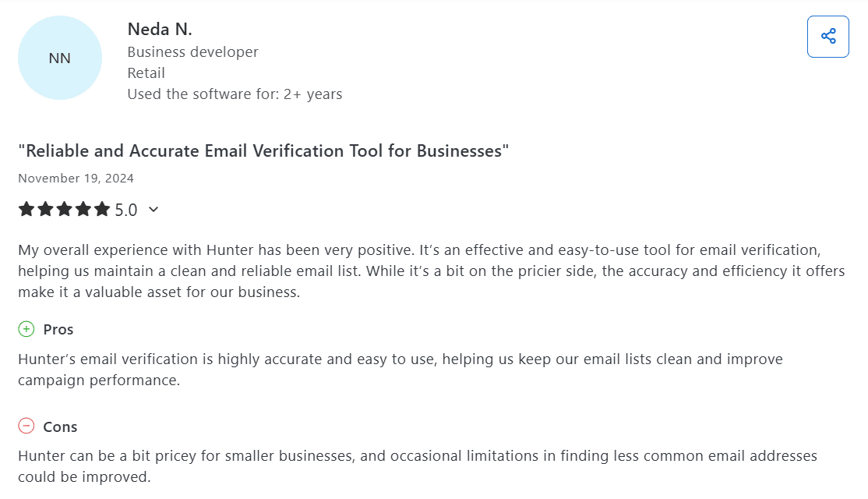This screenshot has width=868, height=499.
Task: Click the review title about Email Verification Tool
Action: 263,150
